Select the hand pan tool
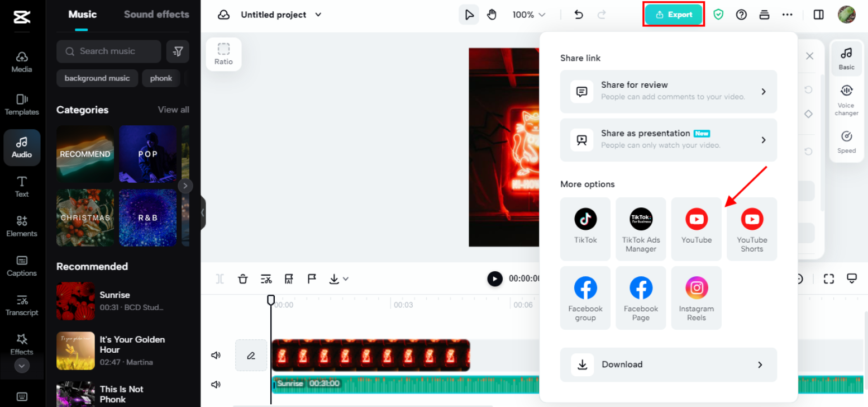This screenshot has height=407, width=868. tap(492, 15)
